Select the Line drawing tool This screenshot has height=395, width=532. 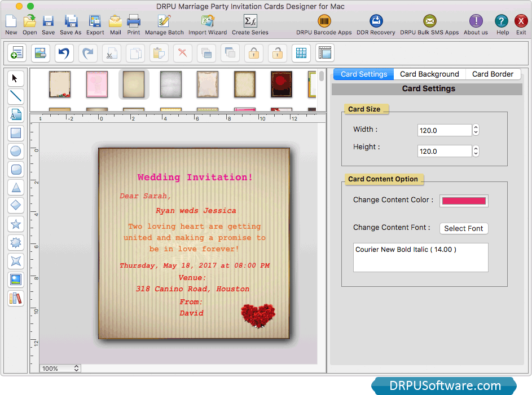pyautogui.click(x=16, y=96)
